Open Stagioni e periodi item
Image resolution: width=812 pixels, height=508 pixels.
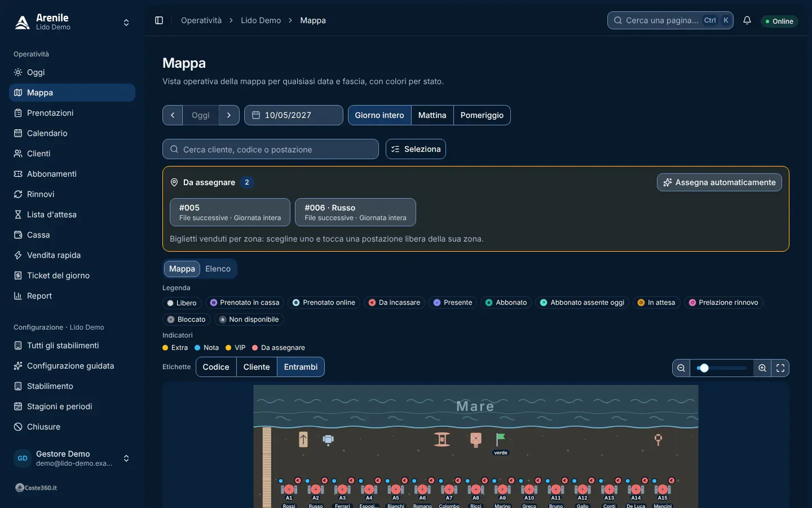point(72,406)
